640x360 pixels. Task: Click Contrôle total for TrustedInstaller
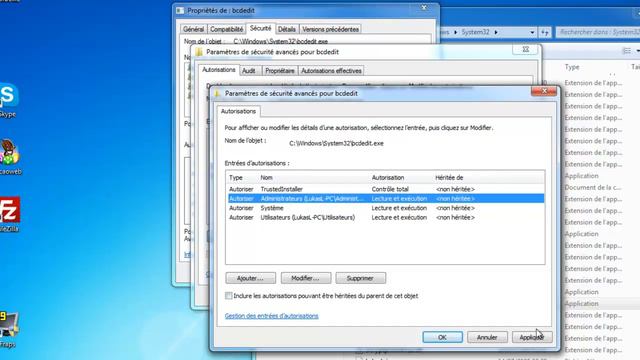tap(390, 189)
